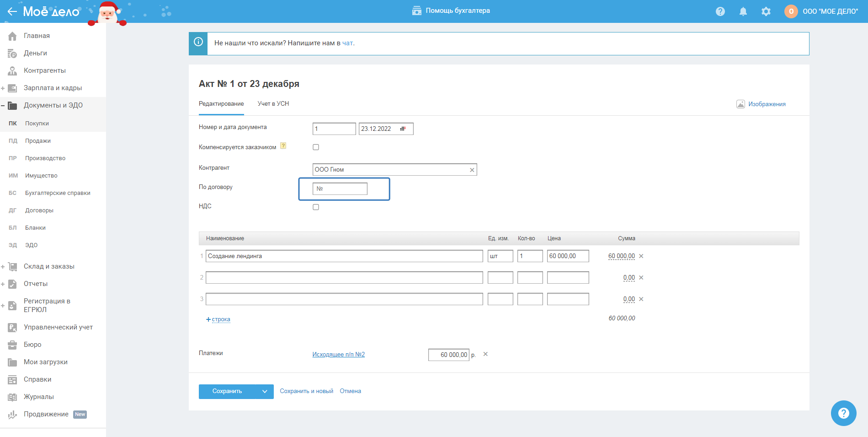Open the notifications bell icon

point(743,11)
